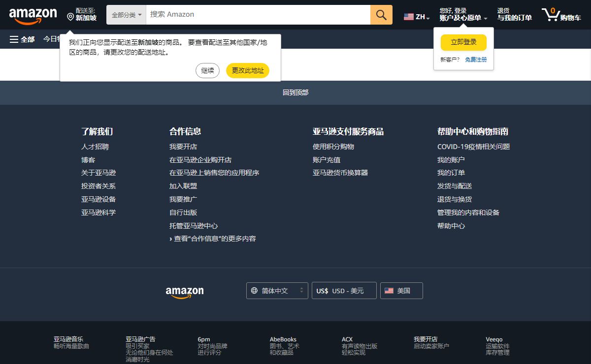
Task: Click the footer Amazon logo
Action: pyautogui.click(x=185, y=292)
